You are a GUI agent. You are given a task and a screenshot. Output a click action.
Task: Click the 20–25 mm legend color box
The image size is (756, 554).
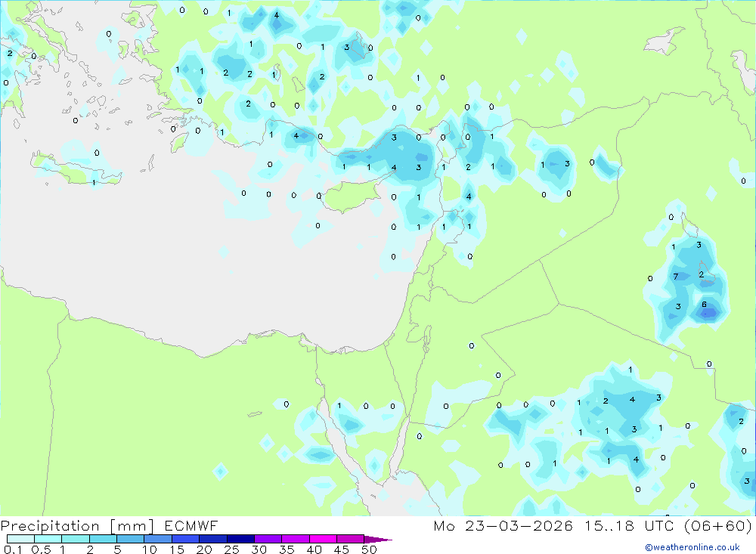(213, 539)
